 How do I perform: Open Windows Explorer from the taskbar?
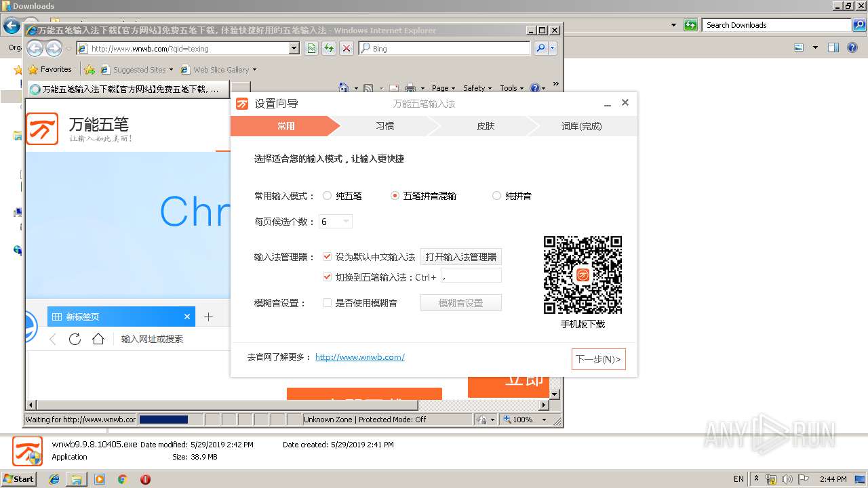[x=77, y=479]
